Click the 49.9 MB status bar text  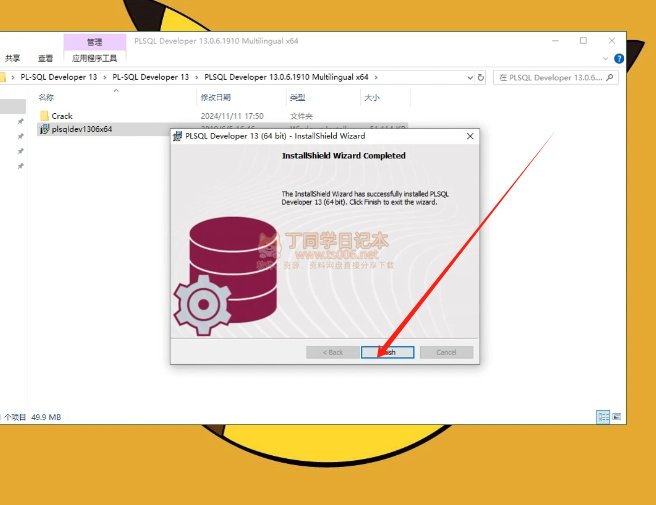[x=46, y=417]
